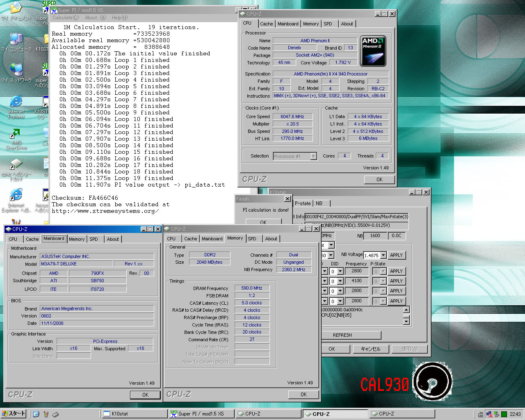Viewport: 525px width, 420px height.
Task: Open the NB Voltage 1.4875 dropdown in K10stat
Action: pos(383,255)
